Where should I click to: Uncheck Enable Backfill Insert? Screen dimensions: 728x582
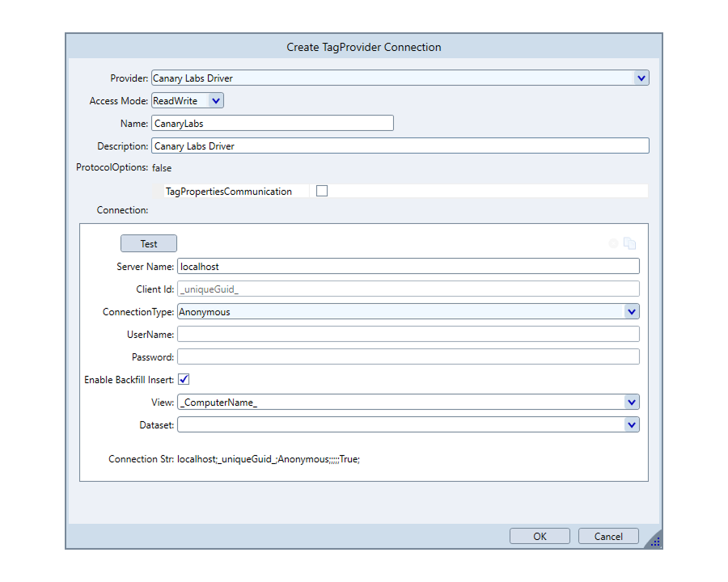click(184, 379)
